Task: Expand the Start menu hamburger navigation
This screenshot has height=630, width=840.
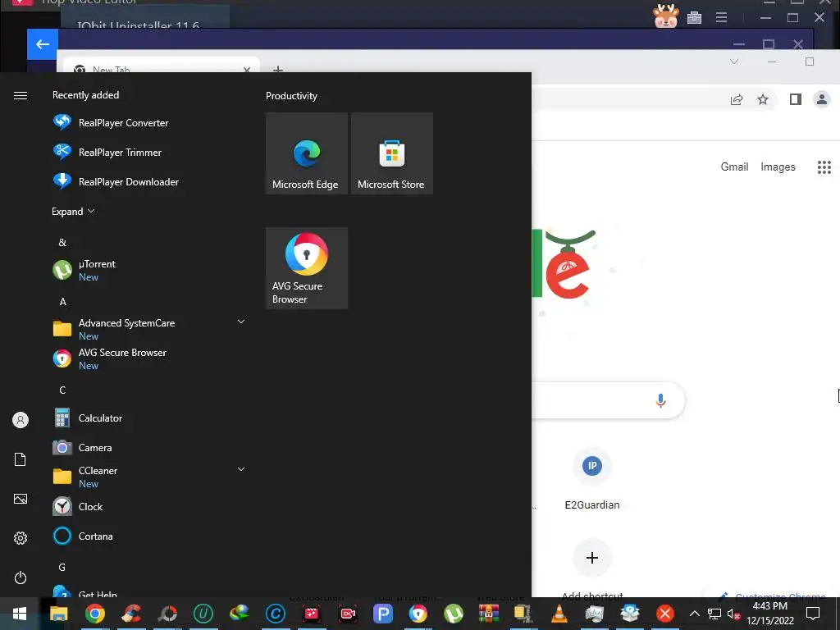Action: [21, 95]
